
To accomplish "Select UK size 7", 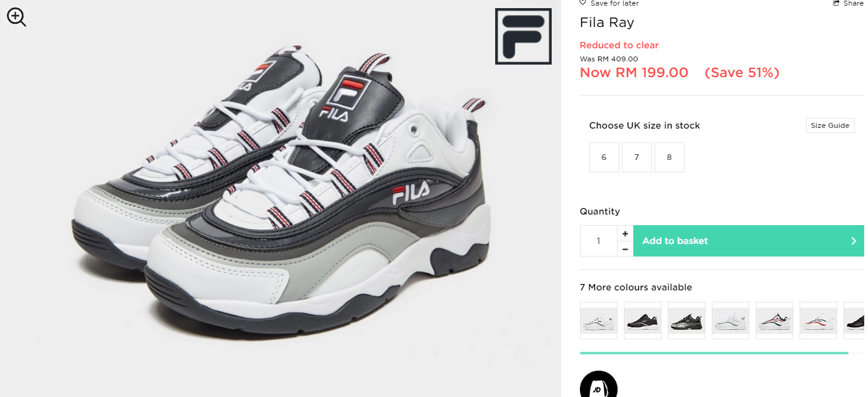I will click(x=636, y=157).
